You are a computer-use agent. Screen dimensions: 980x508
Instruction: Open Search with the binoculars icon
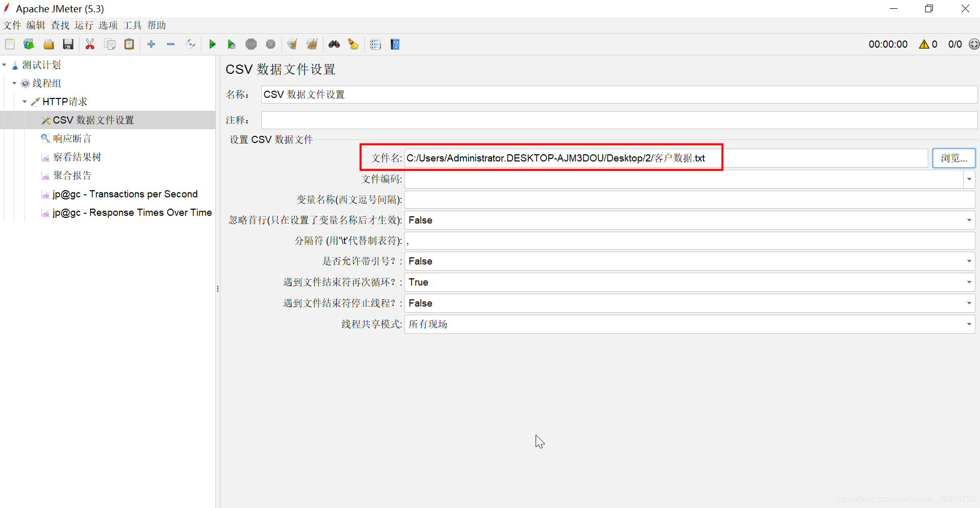(x=334, y=45)
